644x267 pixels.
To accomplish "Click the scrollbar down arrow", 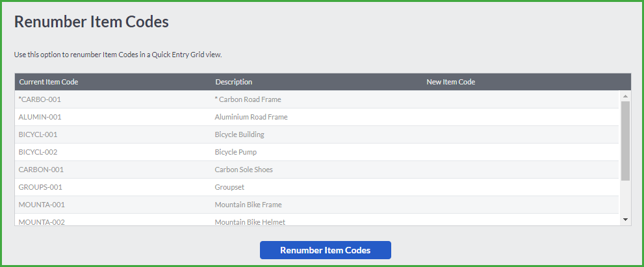I will (x=625, y=220).
